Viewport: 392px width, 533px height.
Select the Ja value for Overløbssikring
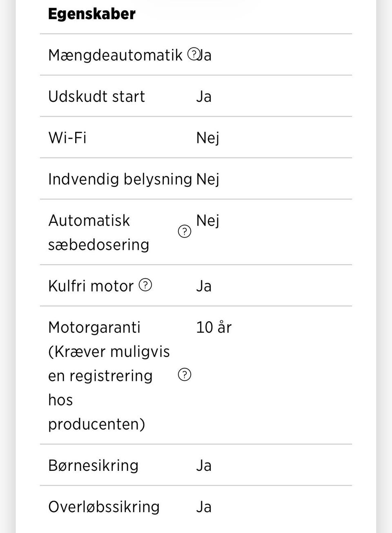[204, 507]
